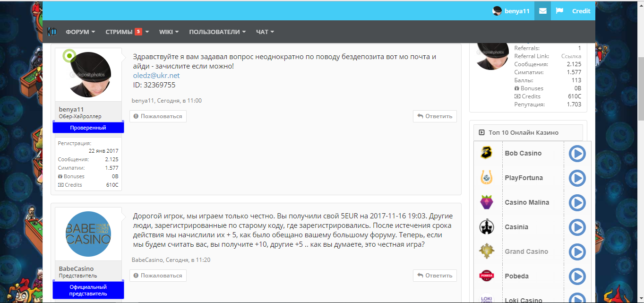Open the benya11 account menu
Viewport: 644px width, 303px height.
(511, 11)
